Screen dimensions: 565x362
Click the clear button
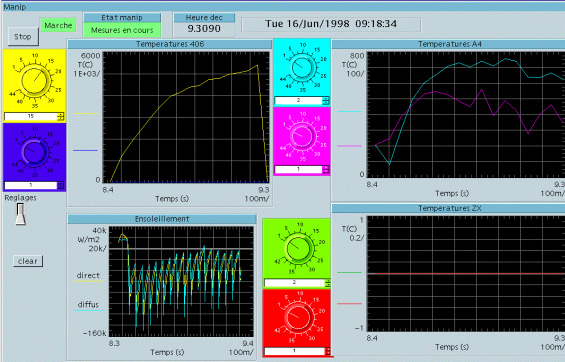click(28, 261)
